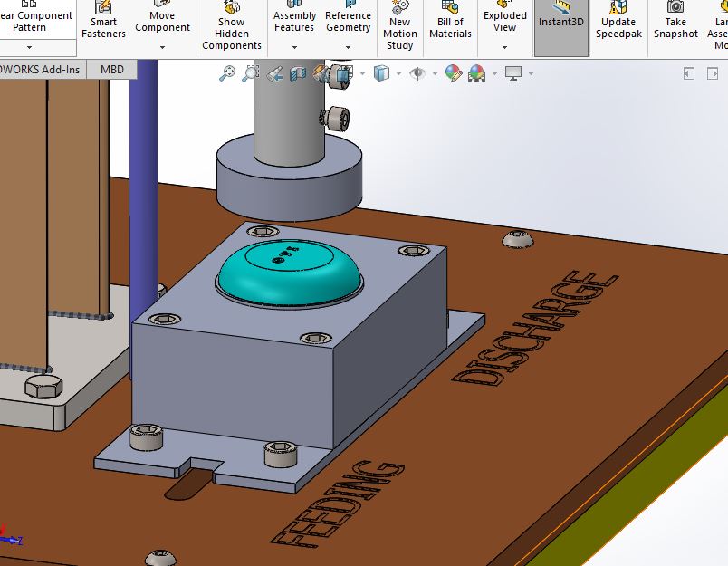Select hex bolt on left bracket
This screenshot has width=728, height=566.
click(x=43, y=386)
